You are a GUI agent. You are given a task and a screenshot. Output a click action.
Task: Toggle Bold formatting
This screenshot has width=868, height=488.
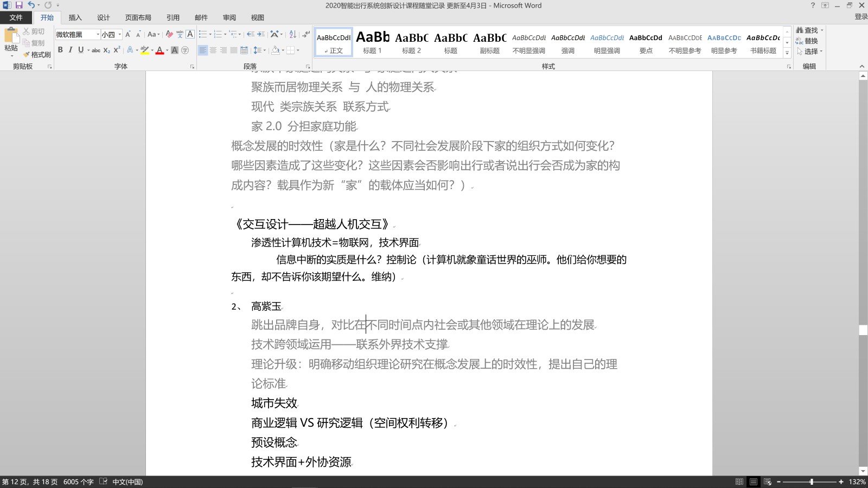click(x=60, y=50)
